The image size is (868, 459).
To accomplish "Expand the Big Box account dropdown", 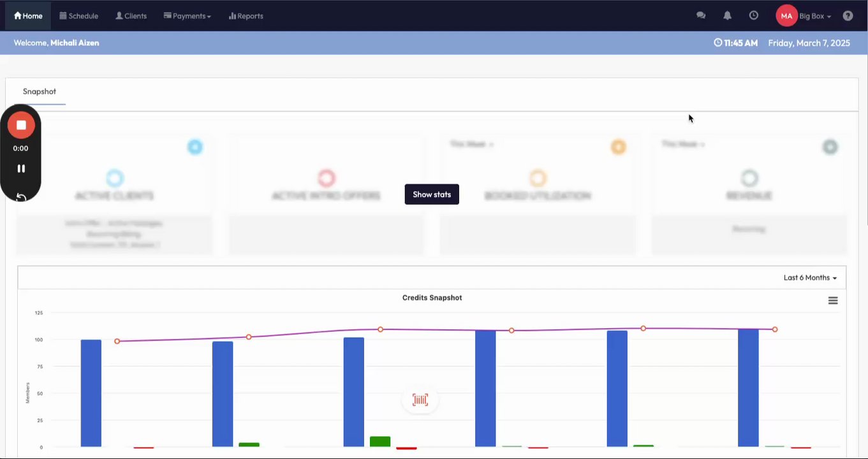I will pos(815,16).
